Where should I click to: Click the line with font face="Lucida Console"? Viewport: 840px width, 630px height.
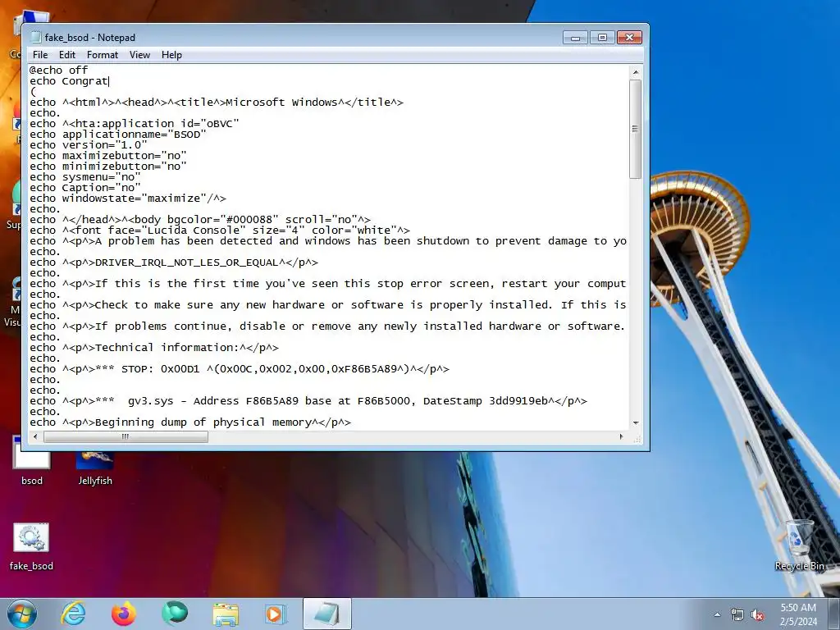coord(220,231)
